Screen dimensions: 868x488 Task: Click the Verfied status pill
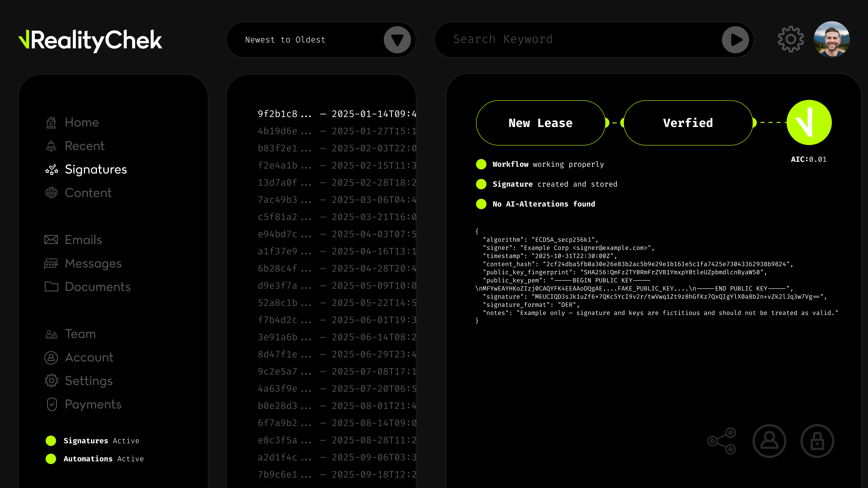(688, 123)
